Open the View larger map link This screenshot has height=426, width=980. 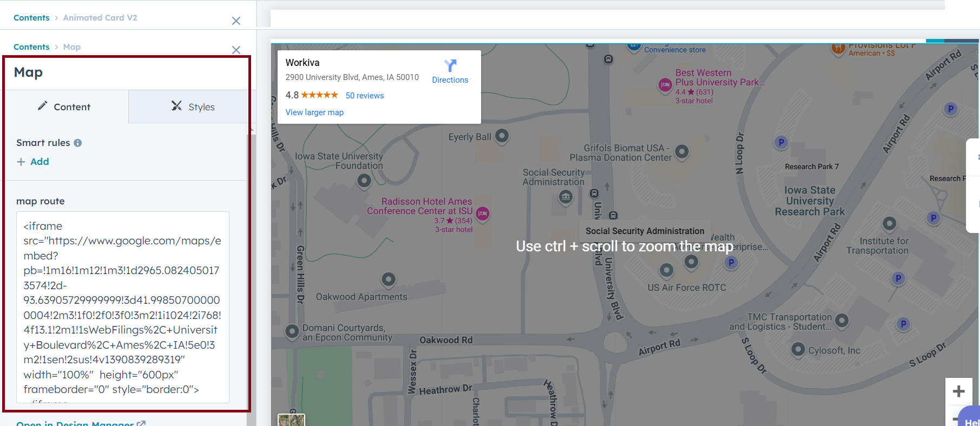coord(314,112)
